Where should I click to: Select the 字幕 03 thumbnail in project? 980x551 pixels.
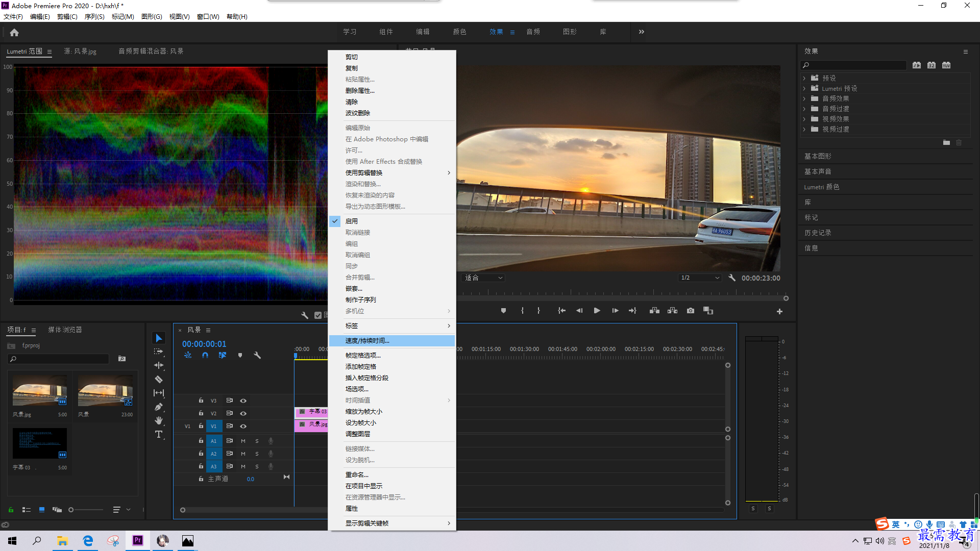click(x=40, y=443)
